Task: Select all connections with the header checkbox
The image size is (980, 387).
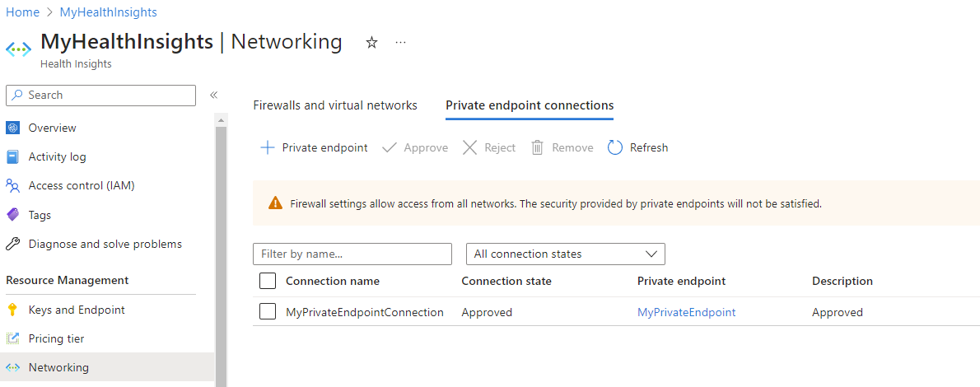Action: pyautogui.click(x=268, y=281)
